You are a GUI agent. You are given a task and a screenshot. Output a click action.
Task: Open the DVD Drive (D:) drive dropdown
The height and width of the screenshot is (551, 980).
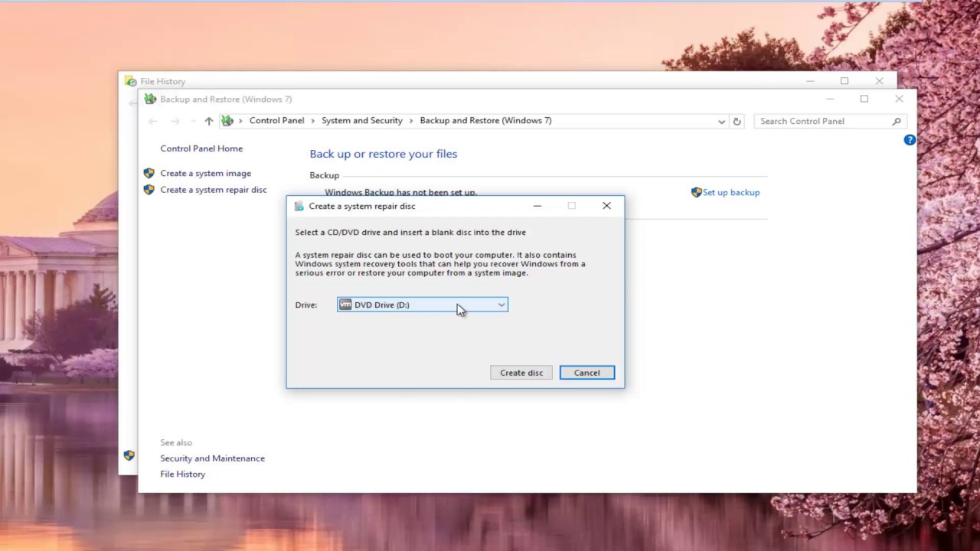[x=423, y=305]
